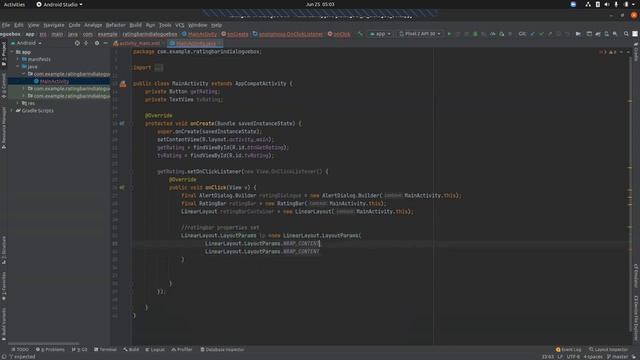Click the gutter icon beside class MainActivity

(x=123, y=84)
